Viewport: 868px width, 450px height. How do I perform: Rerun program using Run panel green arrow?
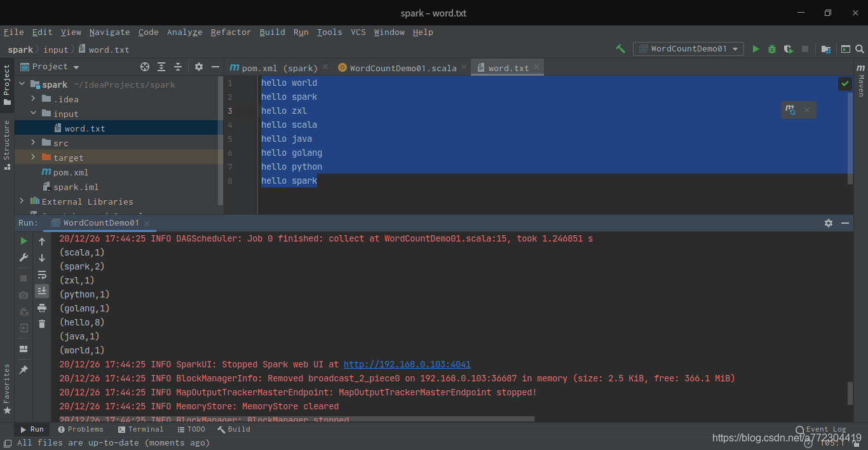point(24,241)
